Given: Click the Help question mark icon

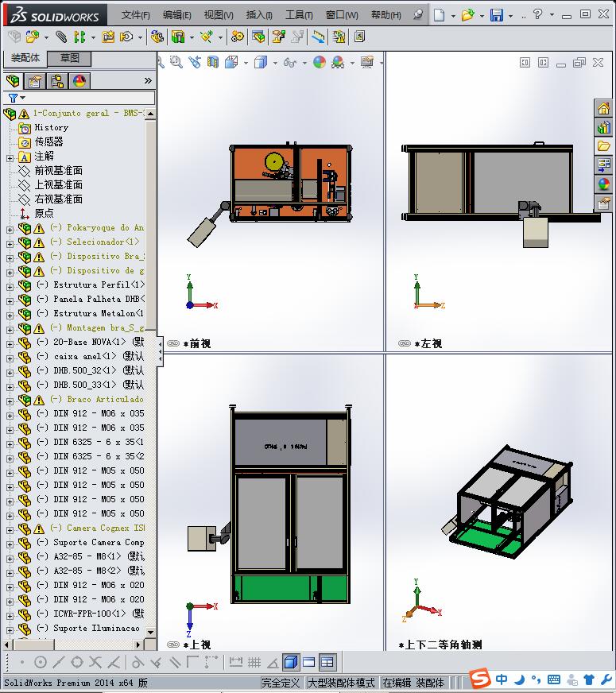Looking at the screenshot, I should (537, 14).
